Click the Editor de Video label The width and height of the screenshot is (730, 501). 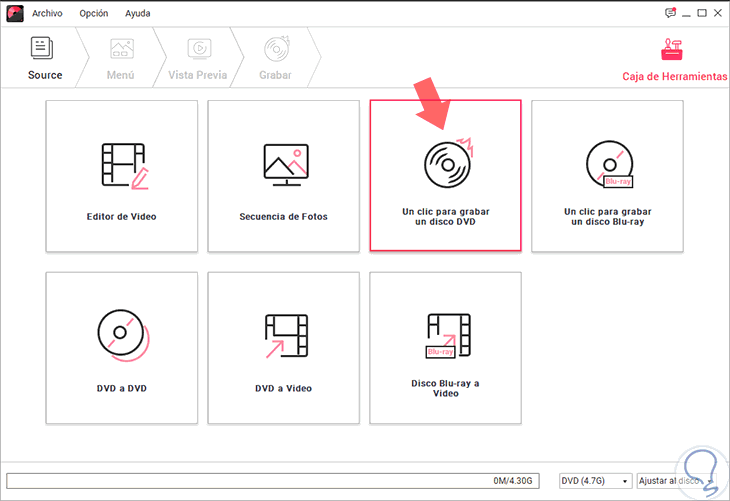(x=122, y=217)
